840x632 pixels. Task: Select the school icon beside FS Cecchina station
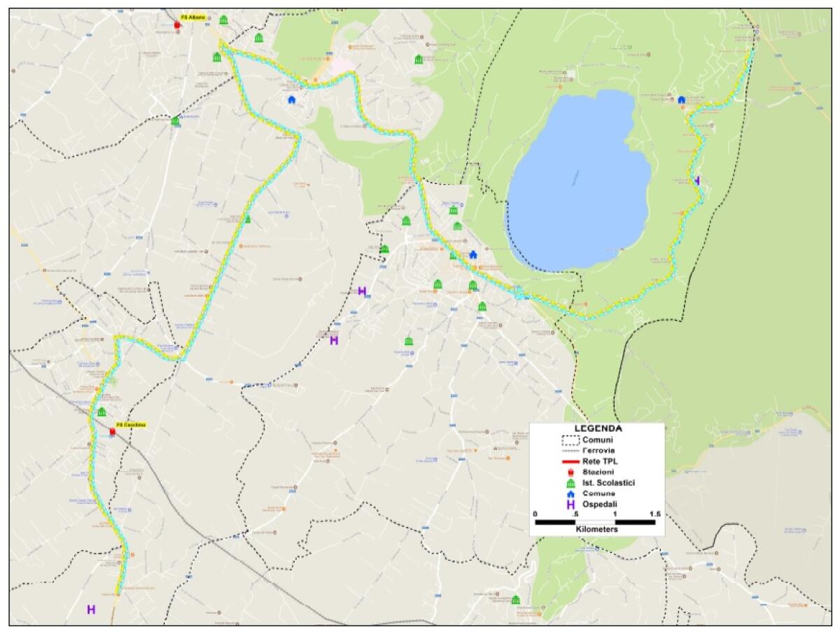point(102,412)
